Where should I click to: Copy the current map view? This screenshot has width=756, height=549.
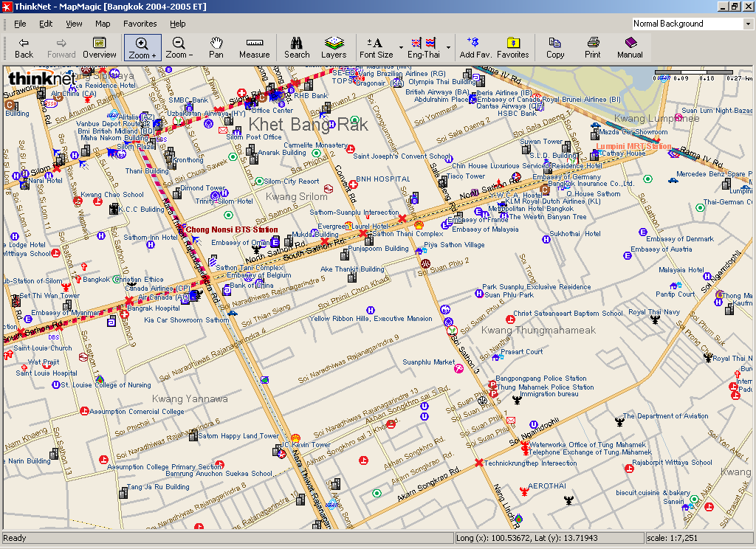554,48
